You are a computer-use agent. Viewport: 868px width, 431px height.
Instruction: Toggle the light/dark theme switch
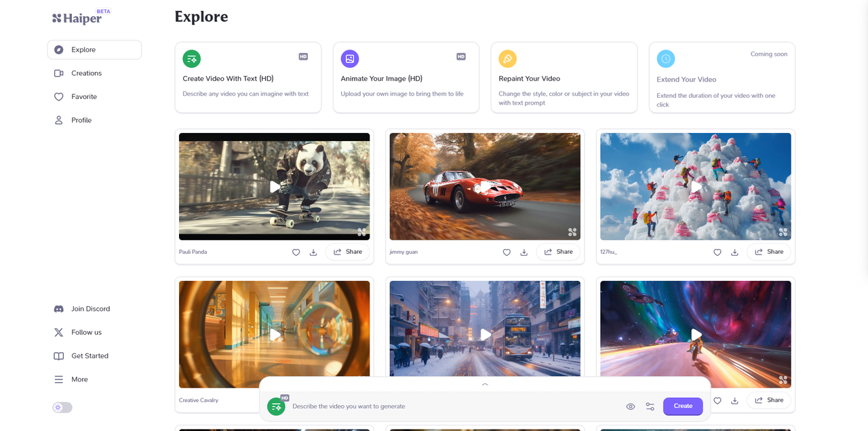(62, 408)
